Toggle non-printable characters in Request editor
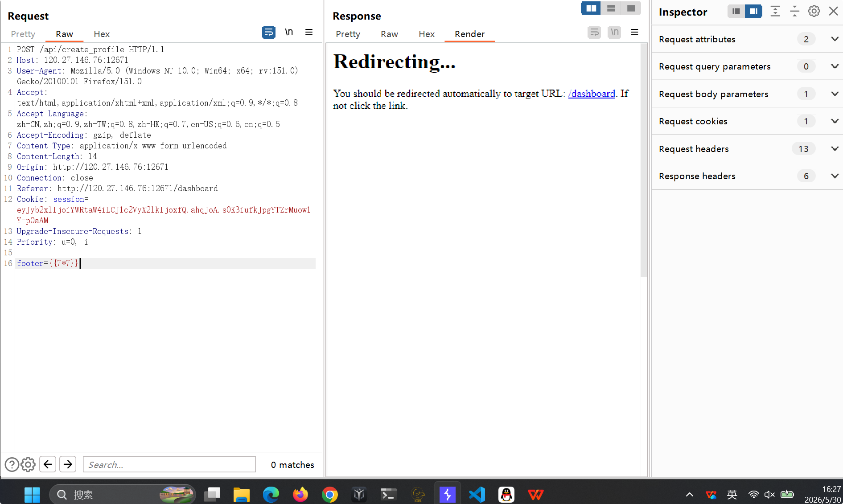 (x=289, y=32)
